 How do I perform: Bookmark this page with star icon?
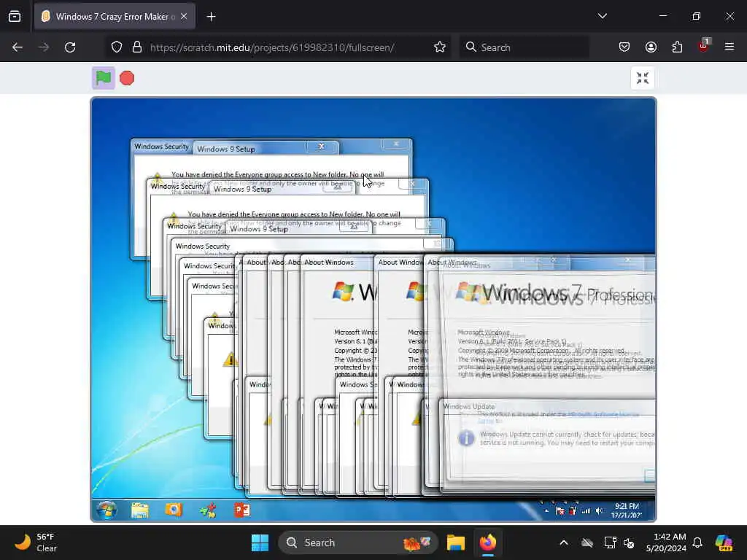pyautogui.click(x=440, y=47)
